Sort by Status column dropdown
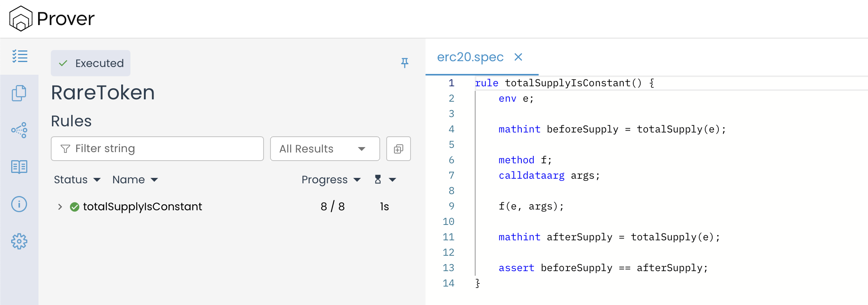 (77, 179)
